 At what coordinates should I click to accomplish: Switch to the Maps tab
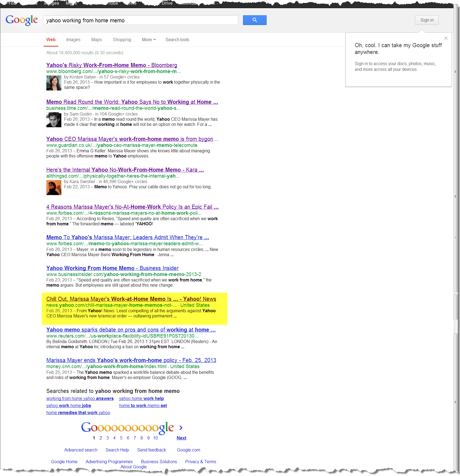pos(97,40)
